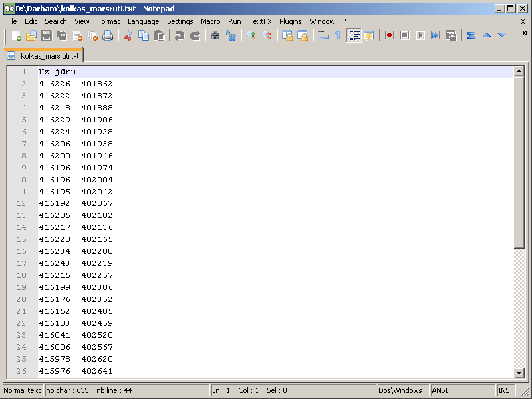Cut selection using the scissors icon
The width and height of the screenshot is (532, 399).
pyautogui.click(x=128, y=35)
